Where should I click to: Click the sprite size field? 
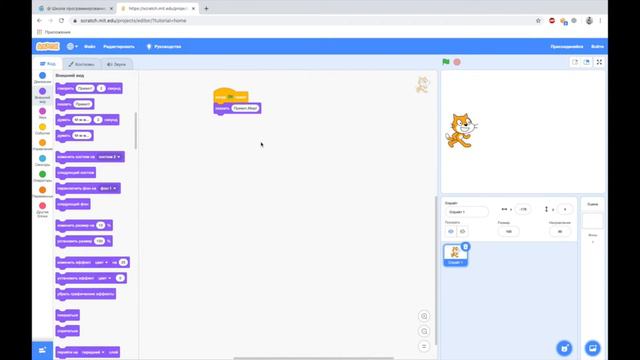click(x=509, y=231)
